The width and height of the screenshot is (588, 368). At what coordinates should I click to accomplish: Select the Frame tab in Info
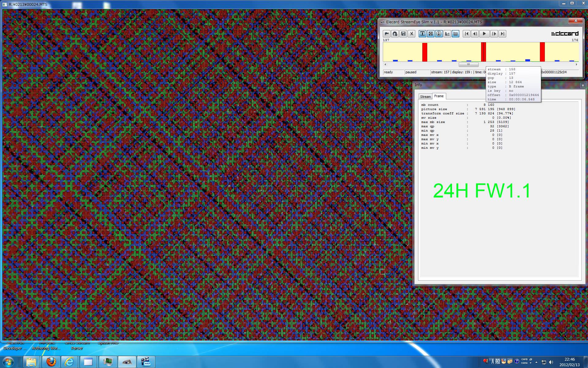click(439, 96)
